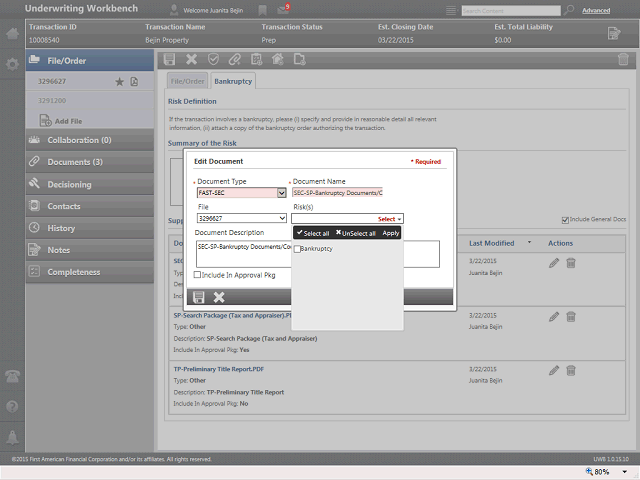Click the shield checkmark toolbar icon
Screen dimensions: 640x480
[x=213, y=60]
